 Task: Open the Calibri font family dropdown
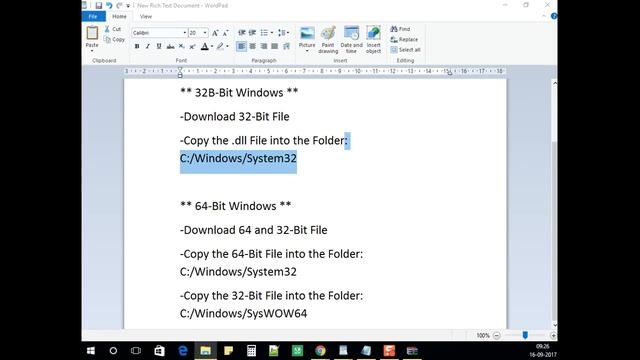184,33
